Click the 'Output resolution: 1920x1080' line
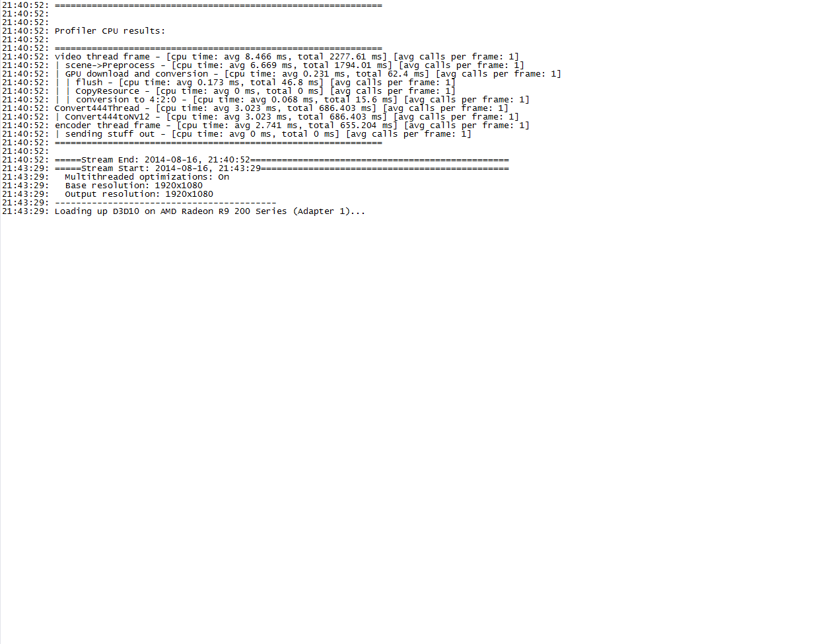This screenshot has width=828, height=644. 139,194
